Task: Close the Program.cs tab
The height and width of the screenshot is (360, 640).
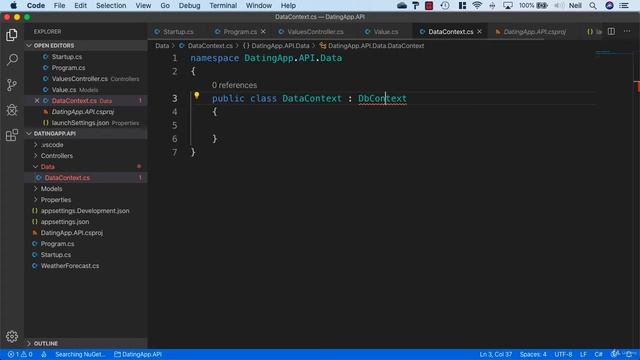Action: pos(263,31)
